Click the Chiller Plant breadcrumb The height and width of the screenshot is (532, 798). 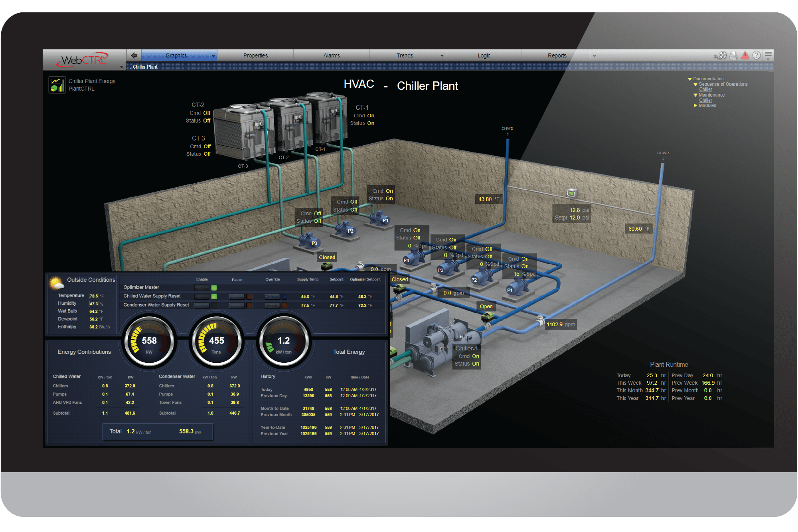pyautogui.click(x=145, y=67)
